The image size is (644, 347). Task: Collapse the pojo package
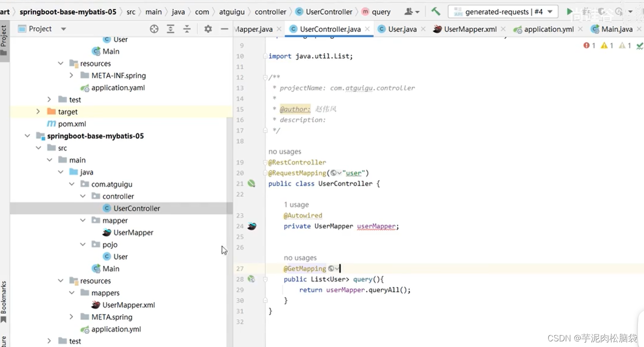(x=83, y=245)
